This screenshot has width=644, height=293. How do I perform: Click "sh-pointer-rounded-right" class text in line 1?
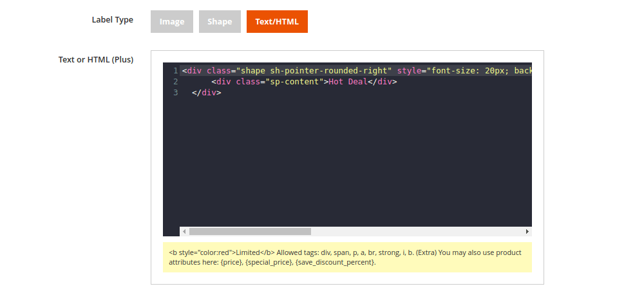click(328, 71)
